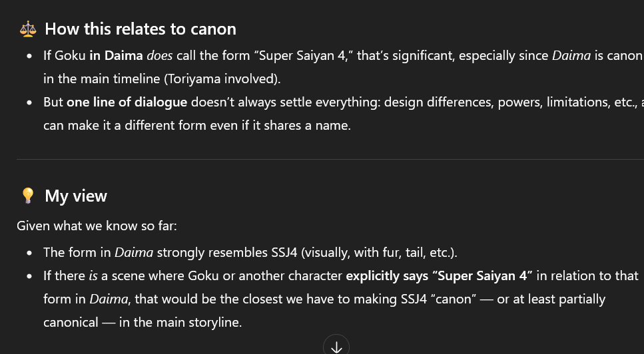The height and width of the screenshot is (354, 644).
Task: Click the italic word "is" after "If there"
Action: (93, 275)
